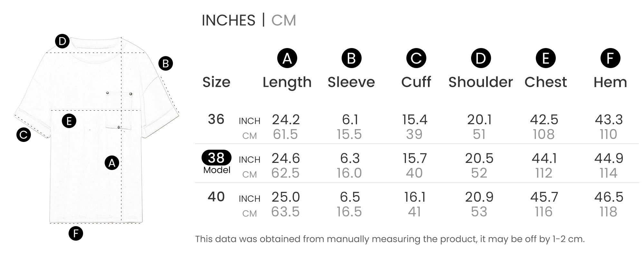
Task: Click the A badge above Length column
Action: coord(287,58)
